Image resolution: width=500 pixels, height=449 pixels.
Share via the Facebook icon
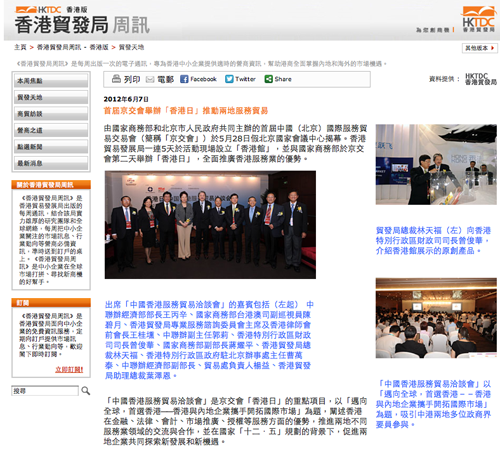tap(184, 79)
